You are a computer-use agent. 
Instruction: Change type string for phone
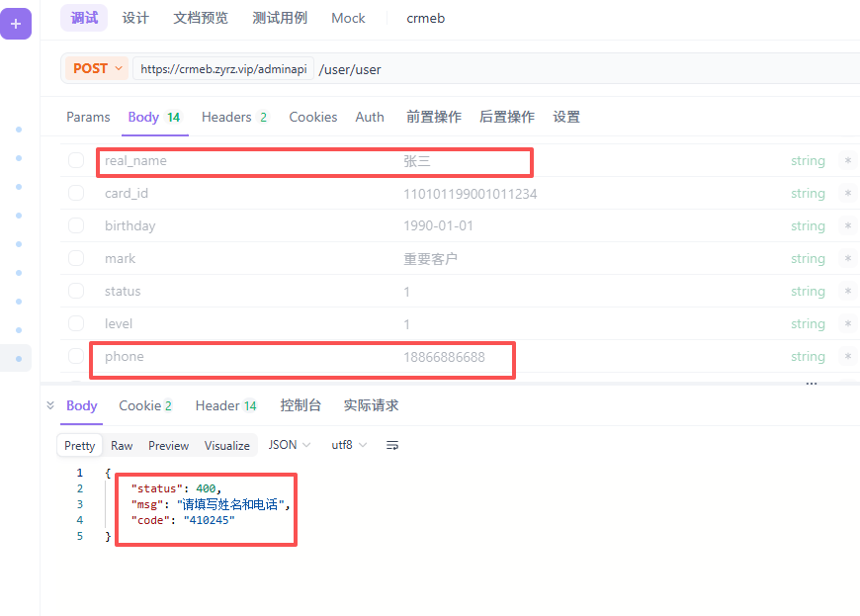click(808, 357)
